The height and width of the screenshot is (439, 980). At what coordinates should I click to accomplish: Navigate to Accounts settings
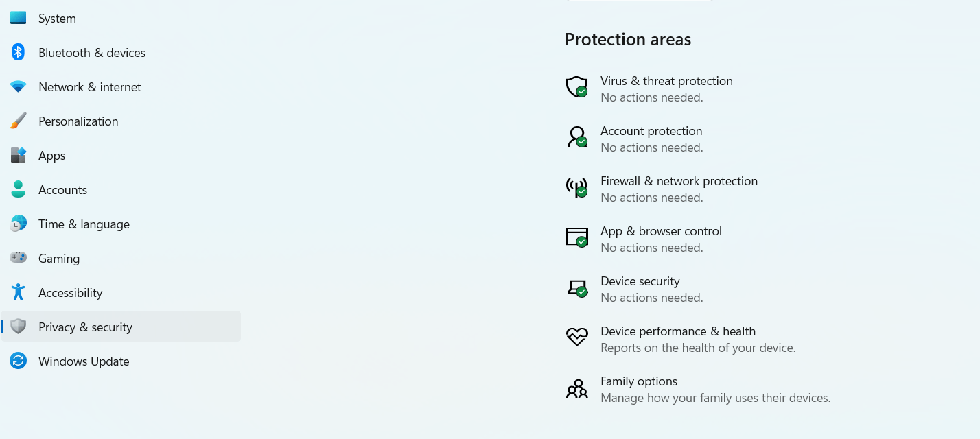point(62,190)
